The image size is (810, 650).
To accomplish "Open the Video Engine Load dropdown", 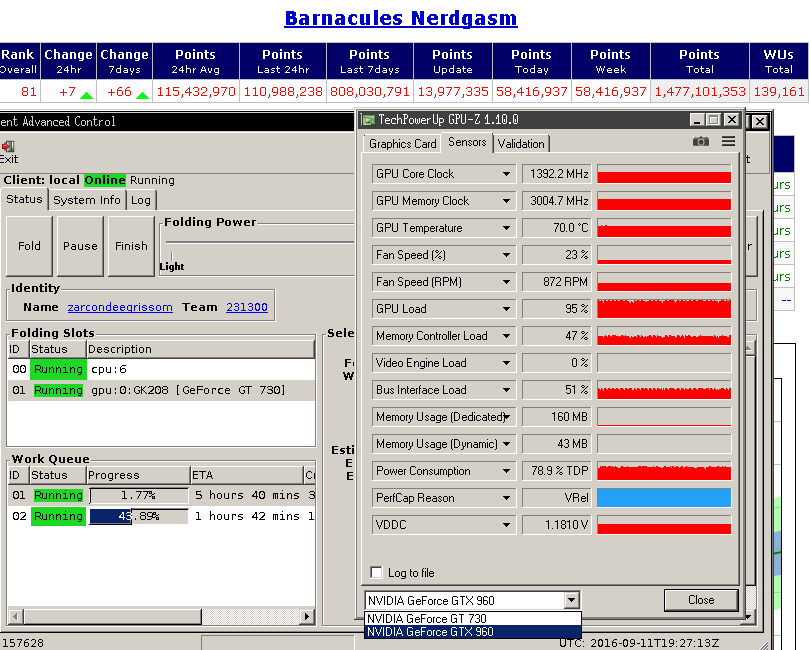I will click(x=506, y=363).
